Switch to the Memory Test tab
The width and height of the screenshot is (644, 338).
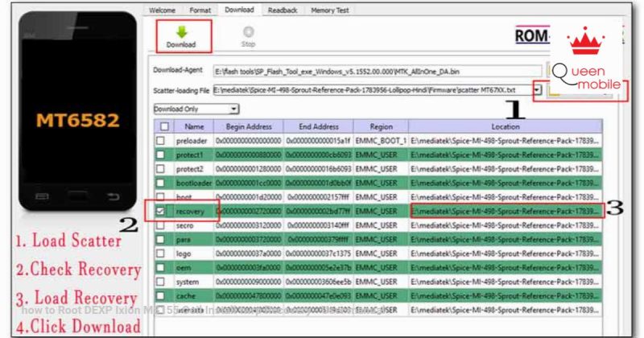point(329,10)
